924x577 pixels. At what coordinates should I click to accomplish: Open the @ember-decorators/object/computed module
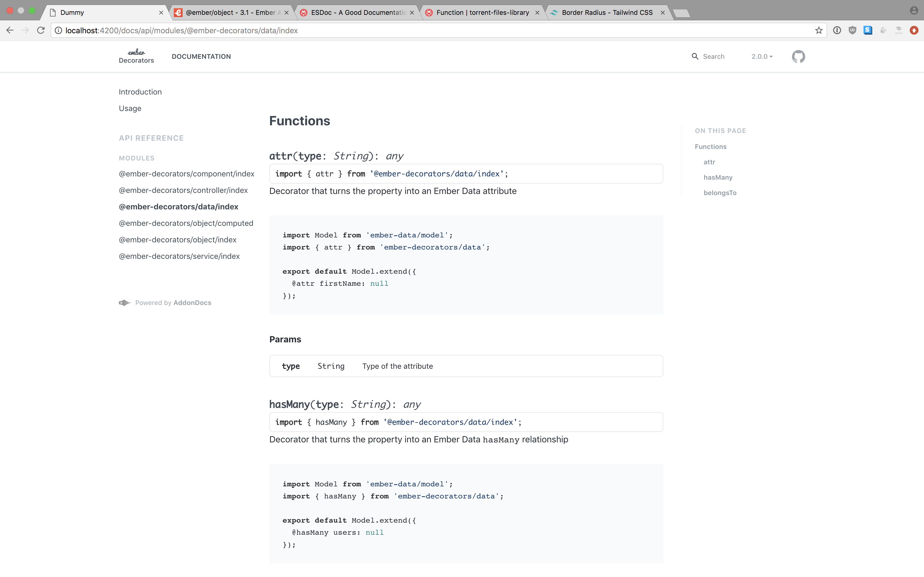pyautogui.click(x=186, y=223)
